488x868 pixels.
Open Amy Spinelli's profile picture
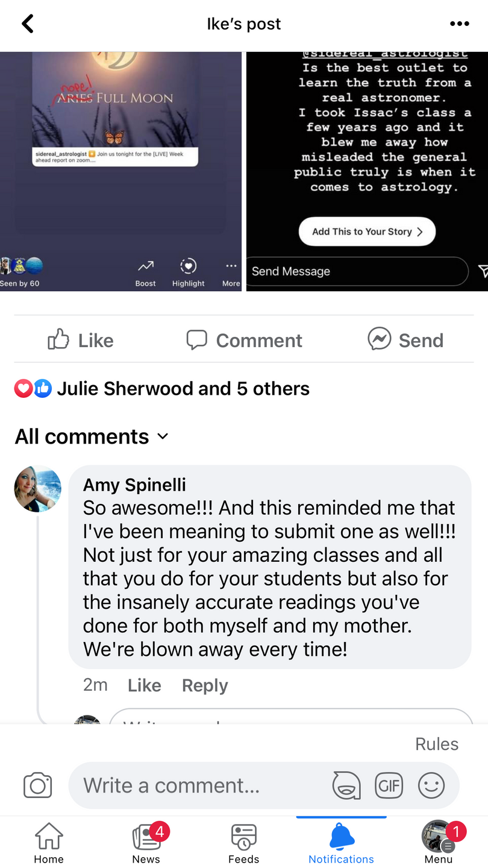tap(38, 489)
